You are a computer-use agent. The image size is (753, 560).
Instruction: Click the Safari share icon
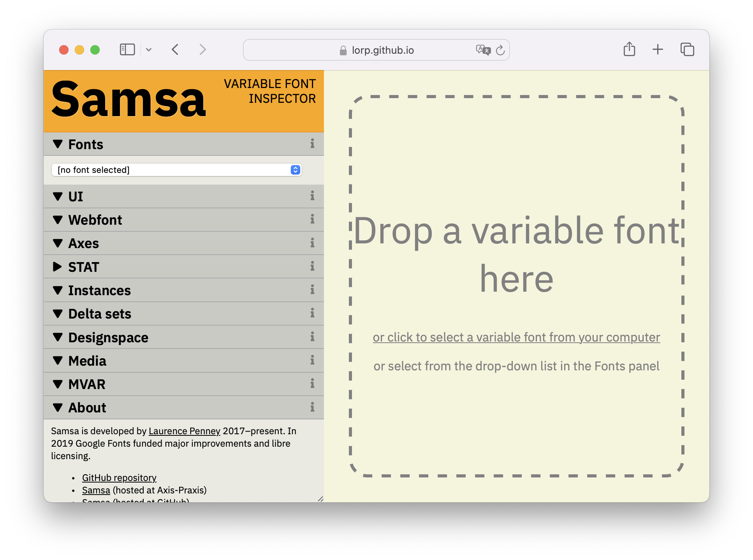629,49
